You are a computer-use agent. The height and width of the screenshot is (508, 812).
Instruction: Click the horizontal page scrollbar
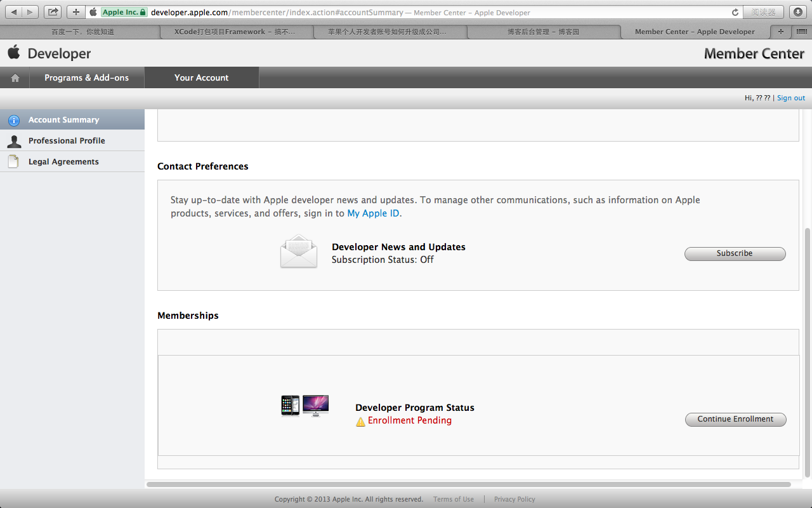pos(469,485)
